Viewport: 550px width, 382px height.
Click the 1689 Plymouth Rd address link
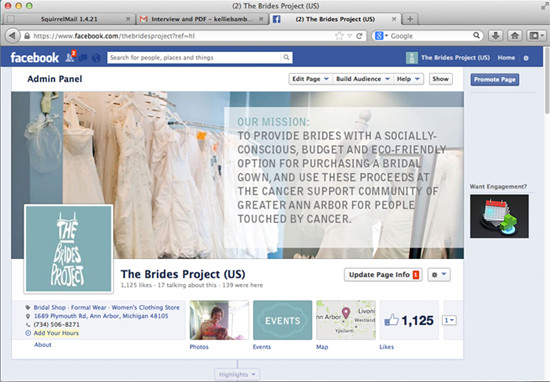point(101,316)
